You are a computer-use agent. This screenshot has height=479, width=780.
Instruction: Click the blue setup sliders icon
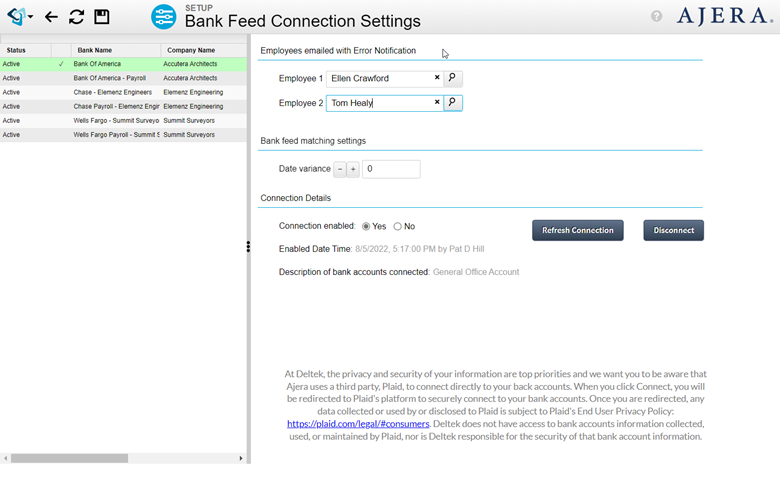pos(163,17)
